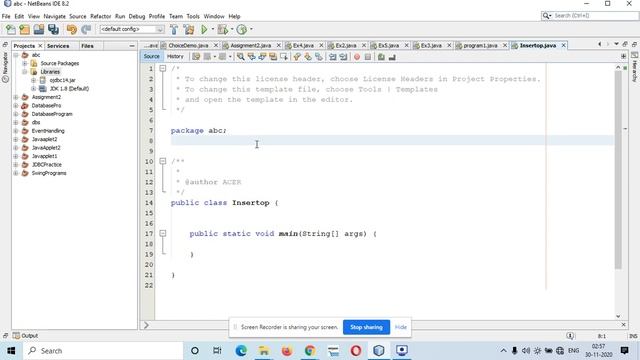Click the Open Project toolbar icon

pyautogui.click(x=39, y=29)
